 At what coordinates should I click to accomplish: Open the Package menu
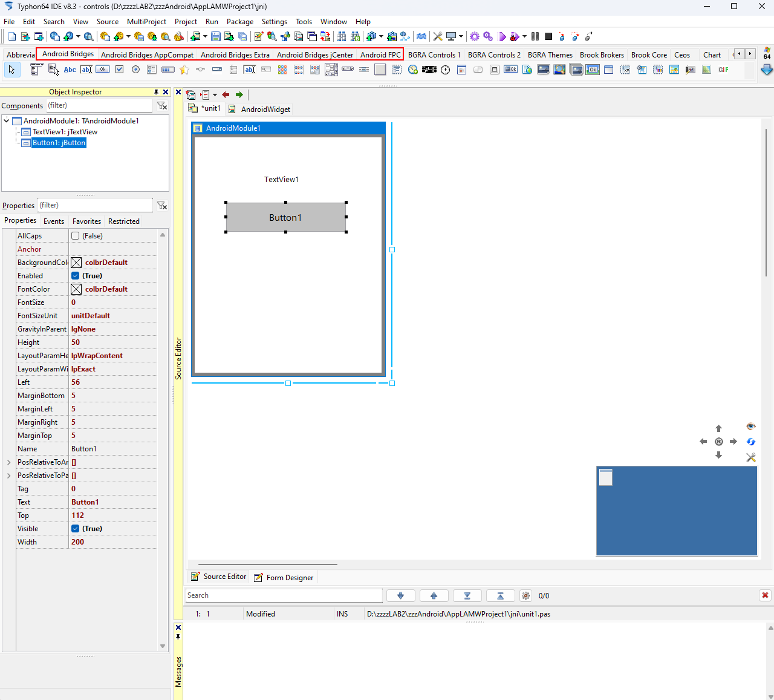click(240, 22)
